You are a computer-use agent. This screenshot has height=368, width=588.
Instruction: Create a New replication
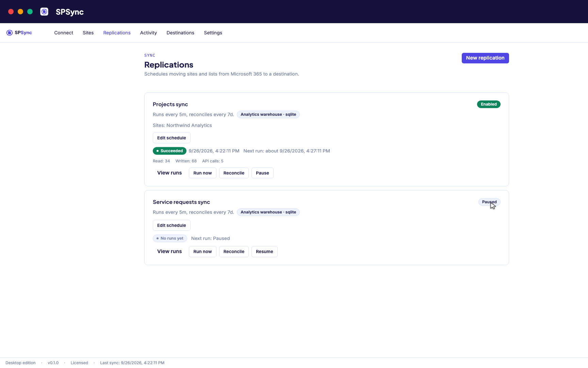click(x=485, y=58)
